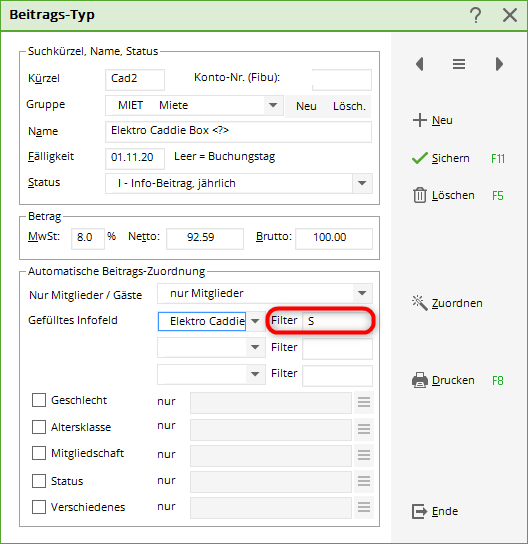Viewport: 528px width, 544px height.
Task: Click the Ende exit icon
Action: point(420,511)
